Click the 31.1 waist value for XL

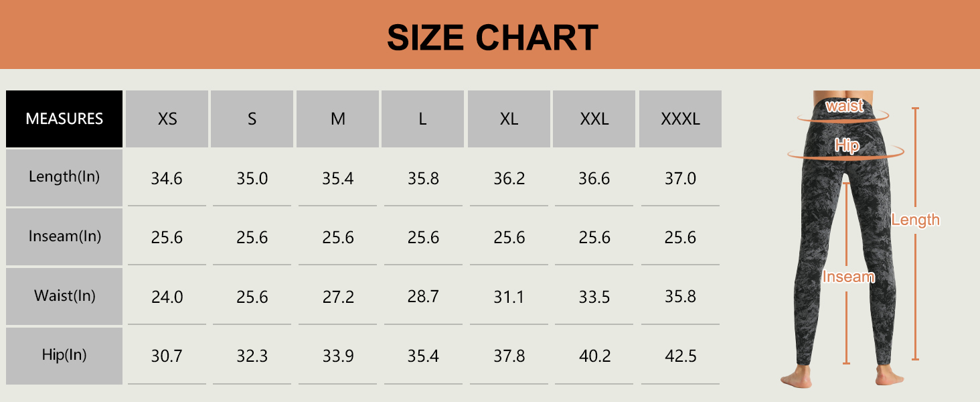pos(509,297)
